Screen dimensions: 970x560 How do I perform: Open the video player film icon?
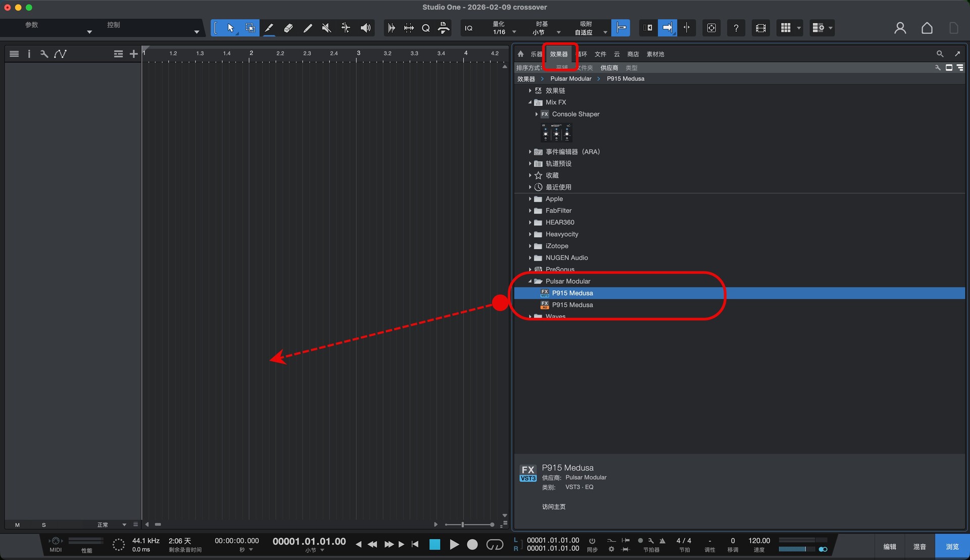coord(760,28)
